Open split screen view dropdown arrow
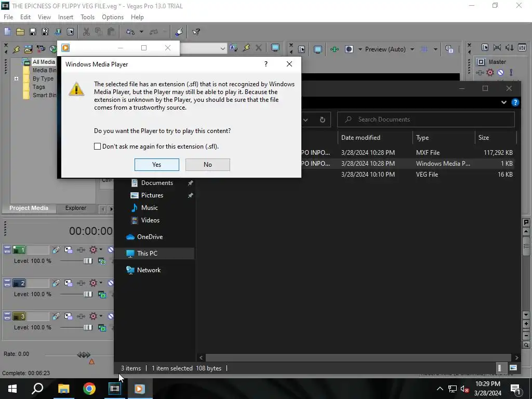This screenshot has width=532, height=399. 360,49
